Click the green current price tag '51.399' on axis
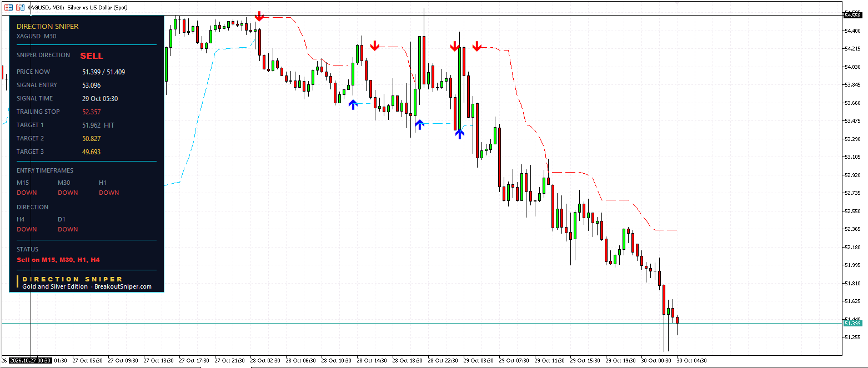Screen dimensions: 868x368 pos(852,323)
